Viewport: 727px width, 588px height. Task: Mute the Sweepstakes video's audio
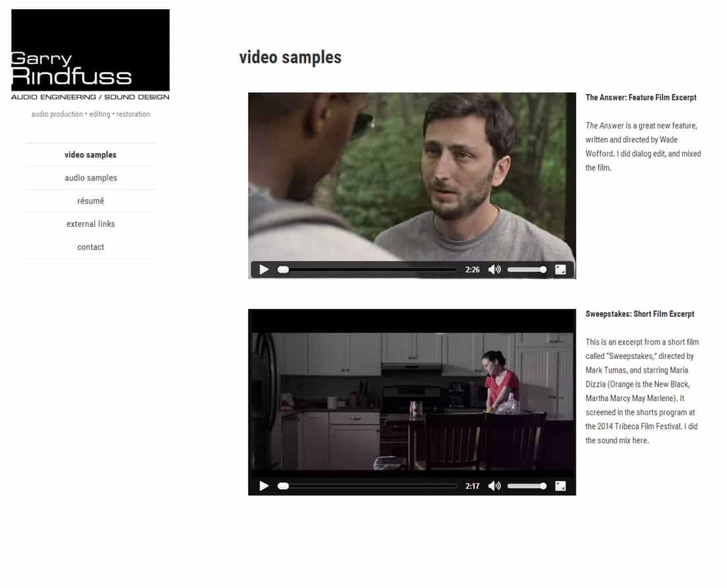pos(494,486)
